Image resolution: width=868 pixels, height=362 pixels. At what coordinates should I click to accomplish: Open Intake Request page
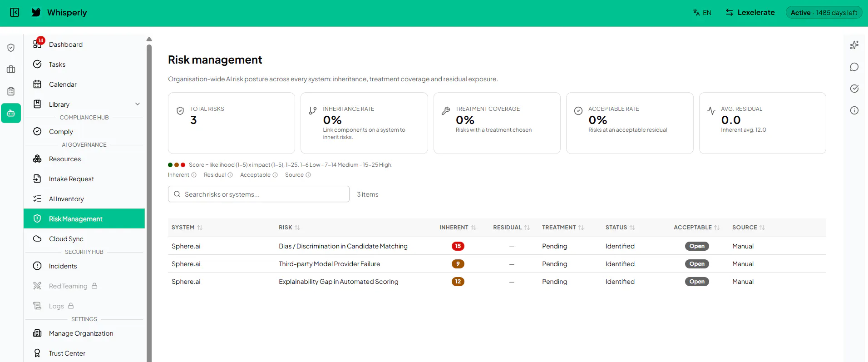(84, 179)
